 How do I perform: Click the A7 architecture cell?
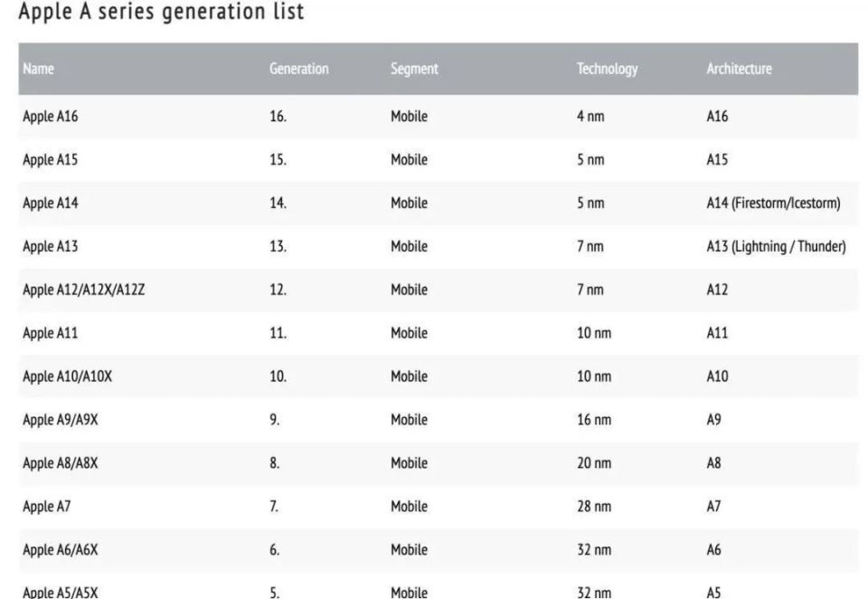tap(713, 507)
